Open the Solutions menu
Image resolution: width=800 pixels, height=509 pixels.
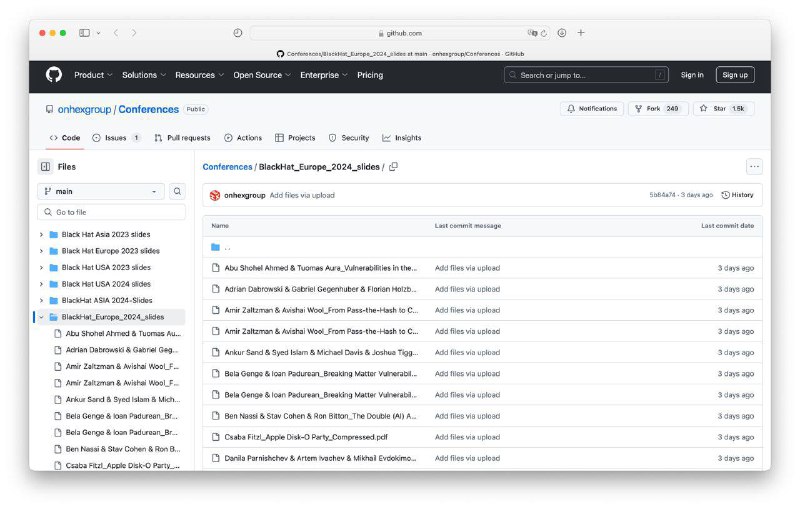coord(144,75)
